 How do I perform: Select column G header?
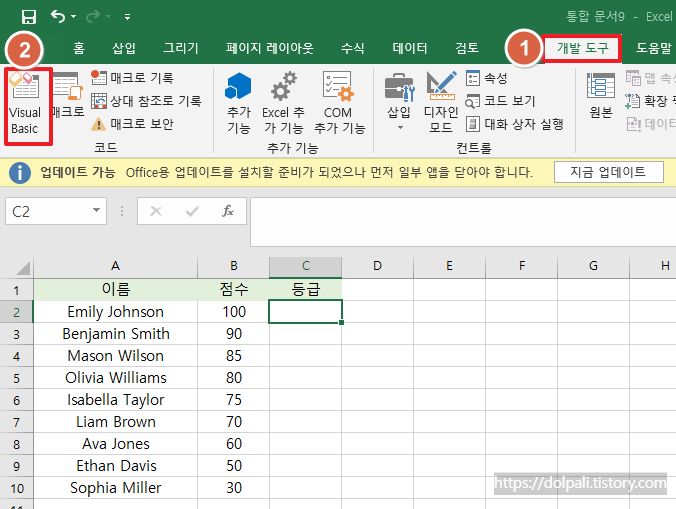point(594,266)
